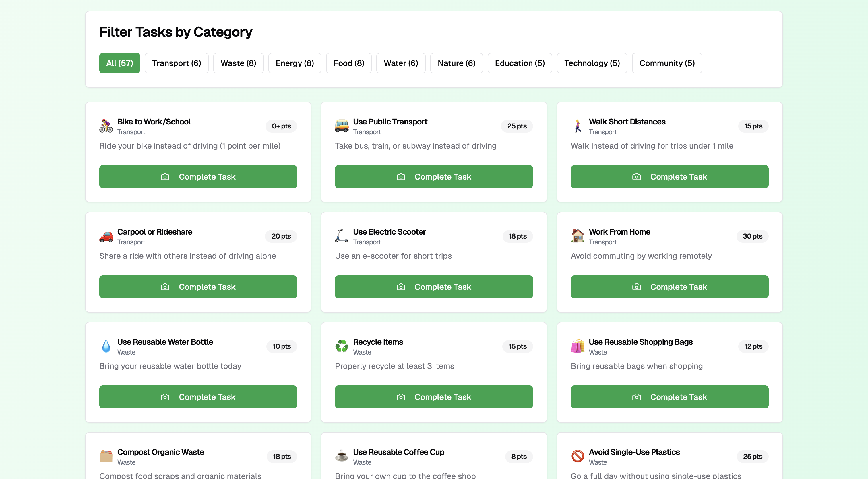
Task: Click the bus icon for Use Public Transport
Action: (342, 126)
